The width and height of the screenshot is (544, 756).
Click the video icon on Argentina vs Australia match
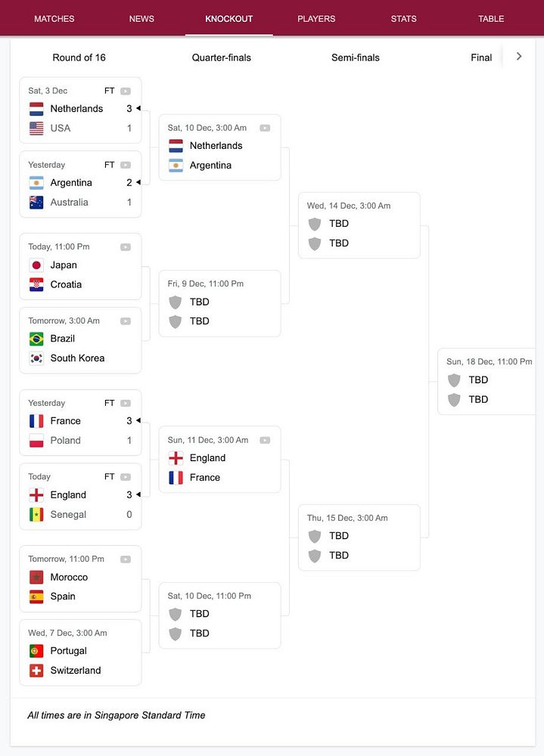126,165
